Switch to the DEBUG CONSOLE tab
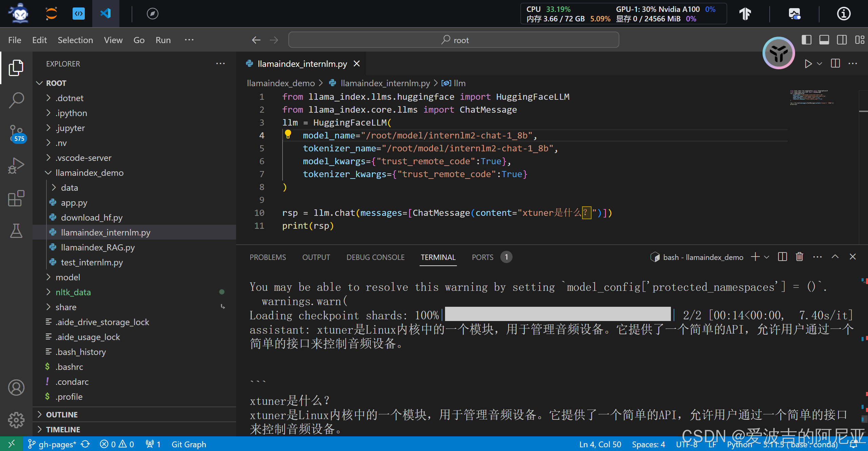Viewport: 868px width, 451px height. click(375, 257)
